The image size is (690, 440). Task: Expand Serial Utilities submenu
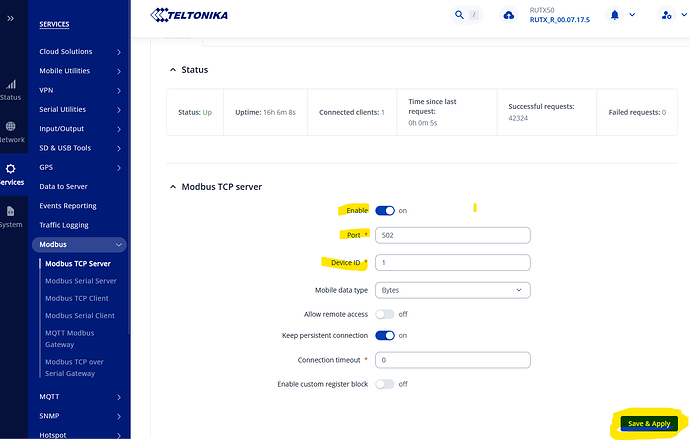(80, 110)
